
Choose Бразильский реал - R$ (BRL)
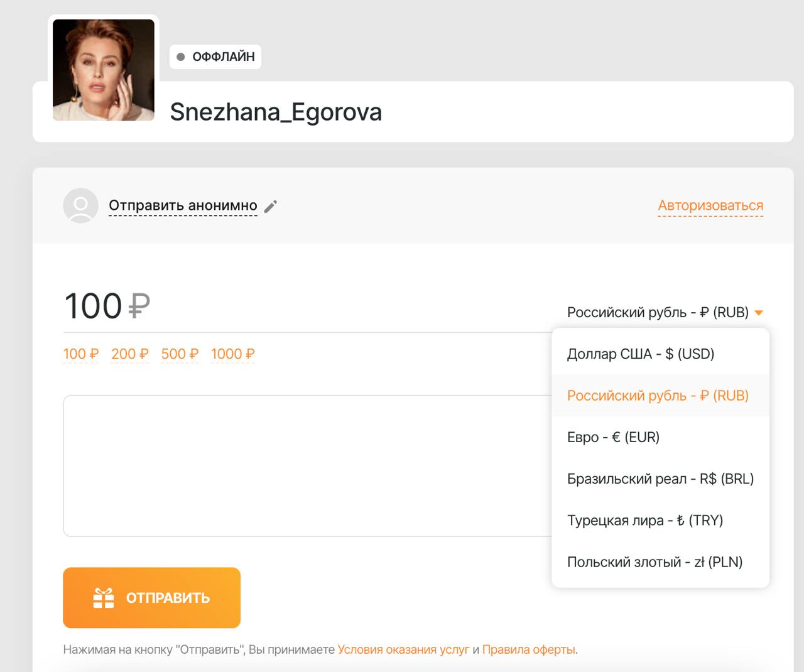pos(660,478)
